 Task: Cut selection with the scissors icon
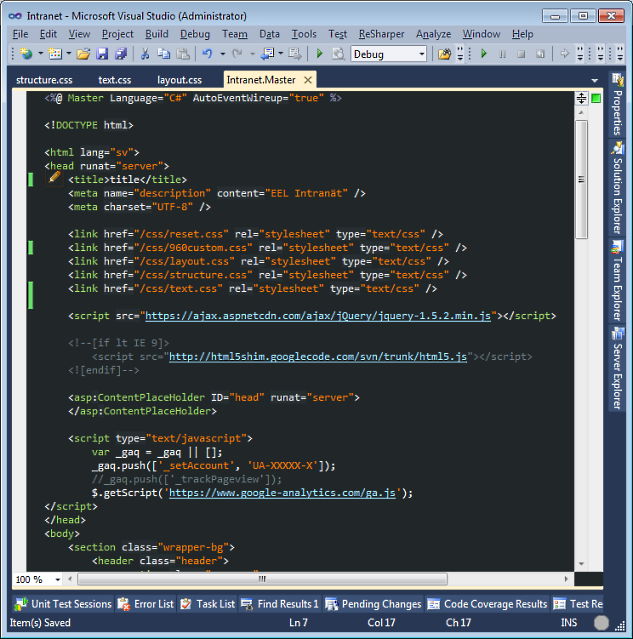click(x=145, y=53)
